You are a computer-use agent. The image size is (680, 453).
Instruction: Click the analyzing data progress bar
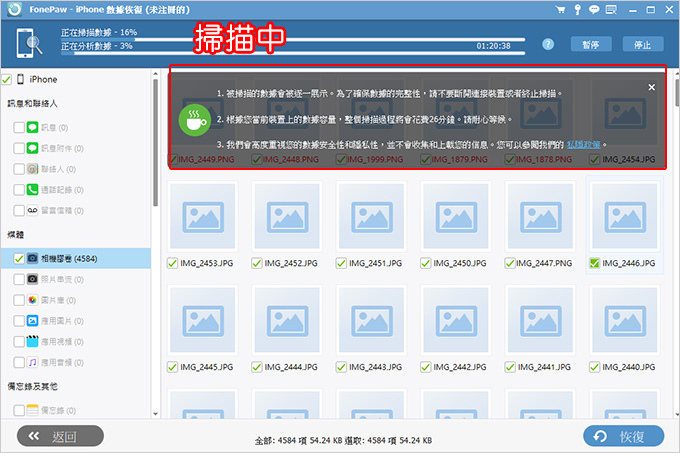(293, 53)
